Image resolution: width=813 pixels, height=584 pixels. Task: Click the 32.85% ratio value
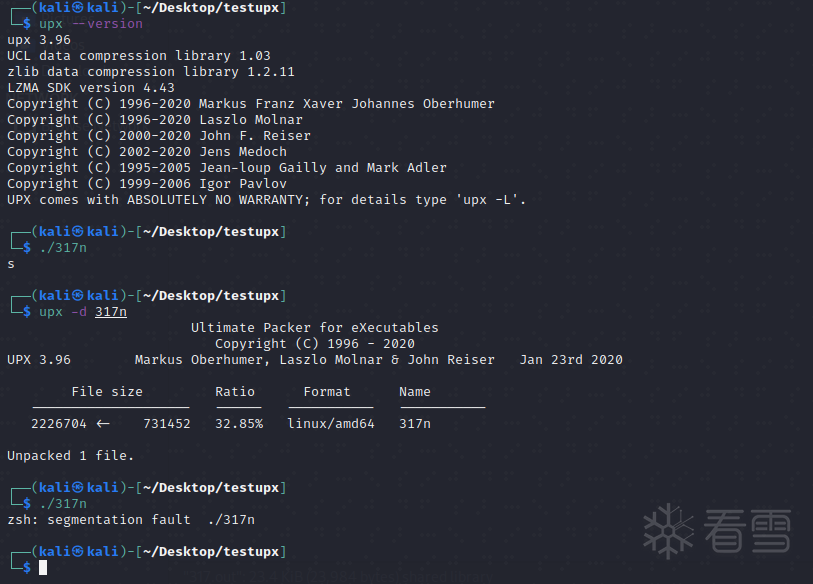point(239,424)
